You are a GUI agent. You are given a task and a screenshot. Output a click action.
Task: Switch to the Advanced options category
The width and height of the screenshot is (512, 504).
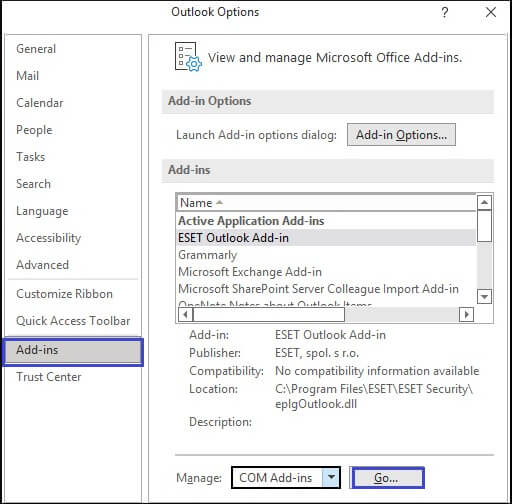(x=42, y=265)
